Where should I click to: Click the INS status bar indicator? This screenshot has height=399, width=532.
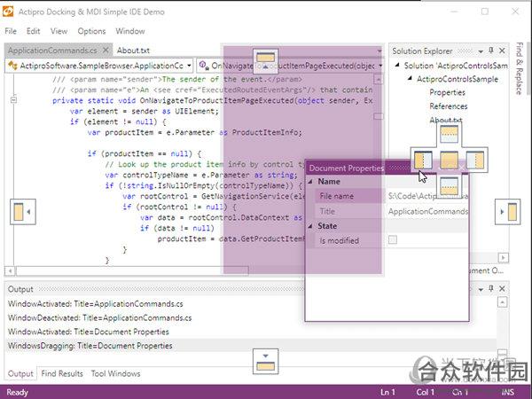pos(507,392)
